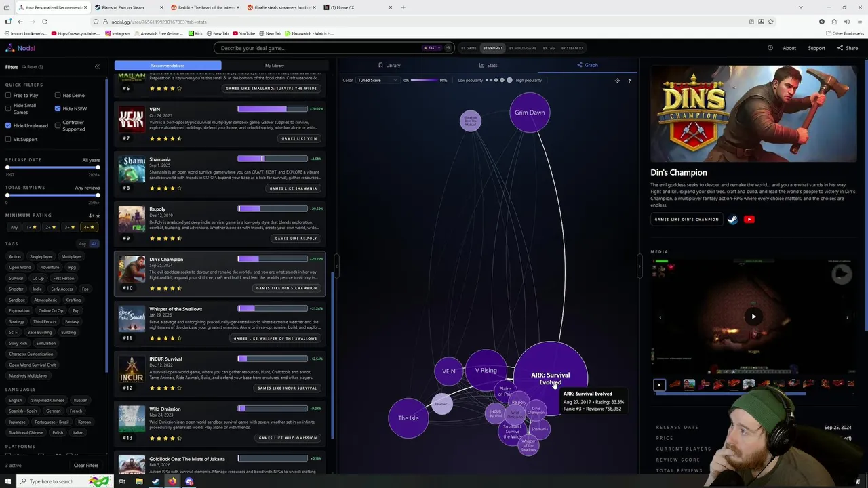Open the graph help question mark icon
This screenshot has height=488, width=868.
[629, 81]
